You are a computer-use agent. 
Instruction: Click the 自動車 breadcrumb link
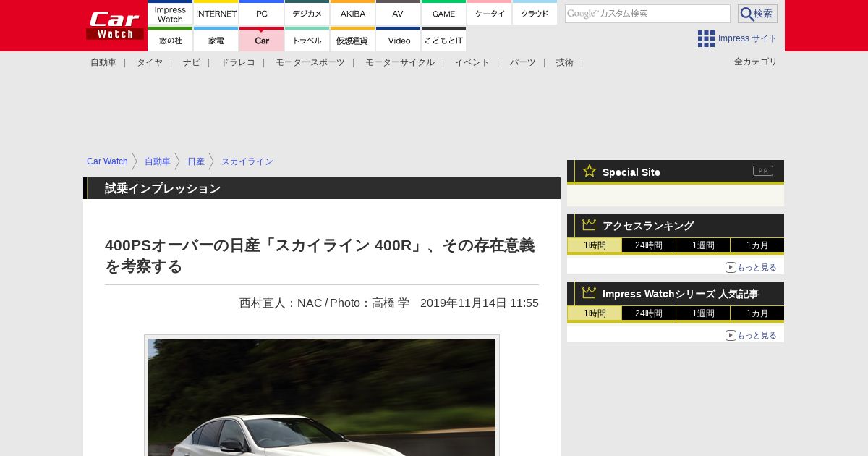point(158,161)
